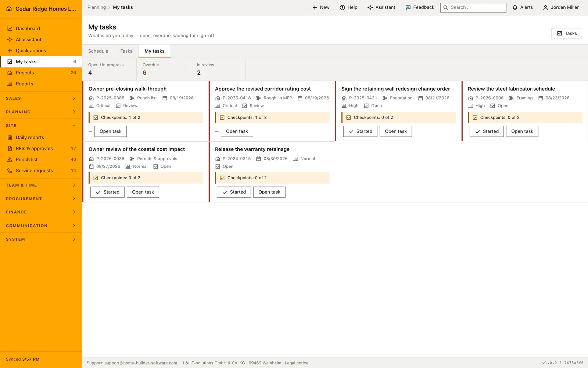Screen dimensions: 588x368
Task: Select the My tasks tab
Action: point(154,51)
